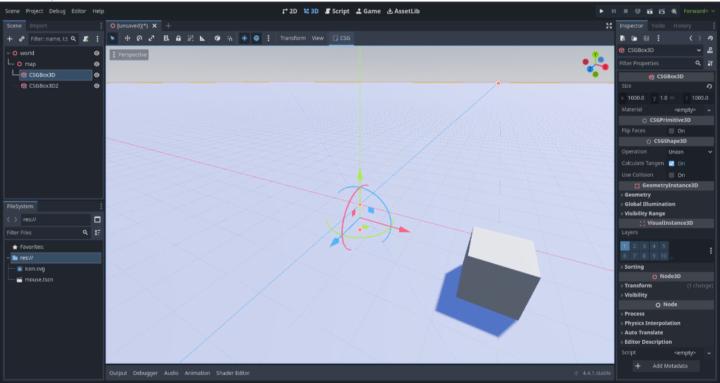The height and width of the screenshot is (383, 720).
Task: Open viewport toolbar three-dot options
Action: point(269,38)
